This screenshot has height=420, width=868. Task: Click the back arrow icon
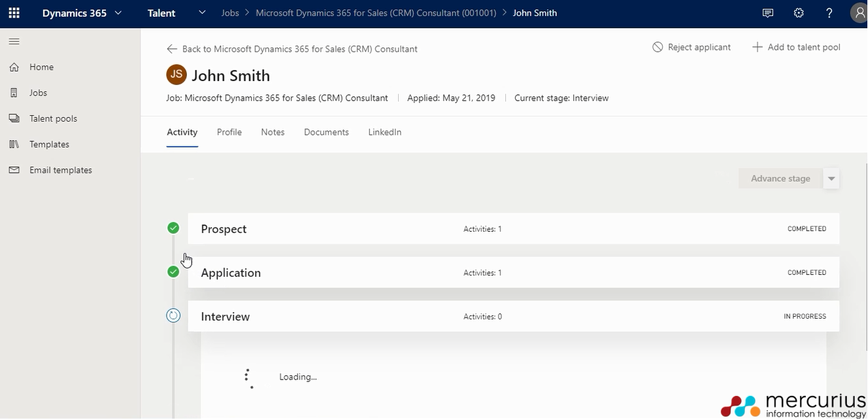[x=172, y=49]
